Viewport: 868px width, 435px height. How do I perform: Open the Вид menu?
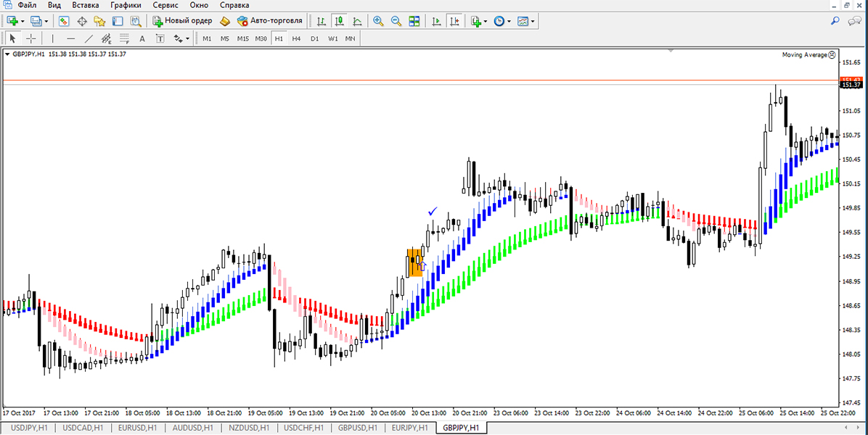pos(54,5)
